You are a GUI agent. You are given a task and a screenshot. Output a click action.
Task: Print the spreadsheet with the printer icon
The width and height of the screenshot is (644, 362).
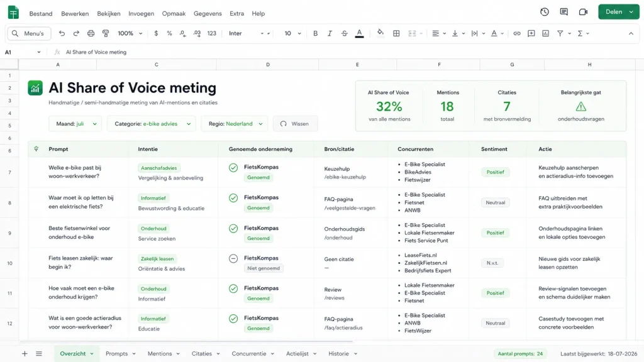click(x=91, y=33)
